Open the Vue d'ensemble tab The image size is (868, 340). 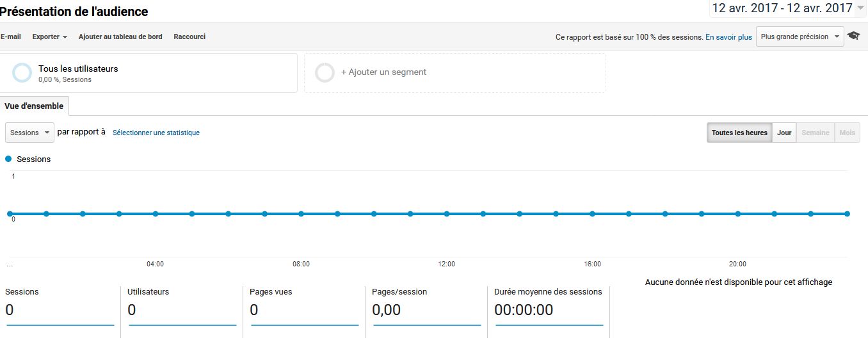[34, 106]
